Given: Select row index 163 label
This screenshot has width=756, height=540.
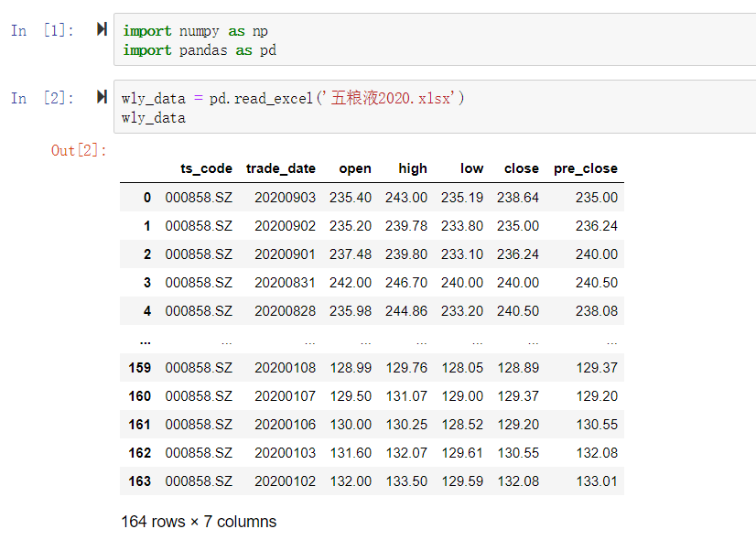Looking at the screenshot, I should click(x=140, y=481).
